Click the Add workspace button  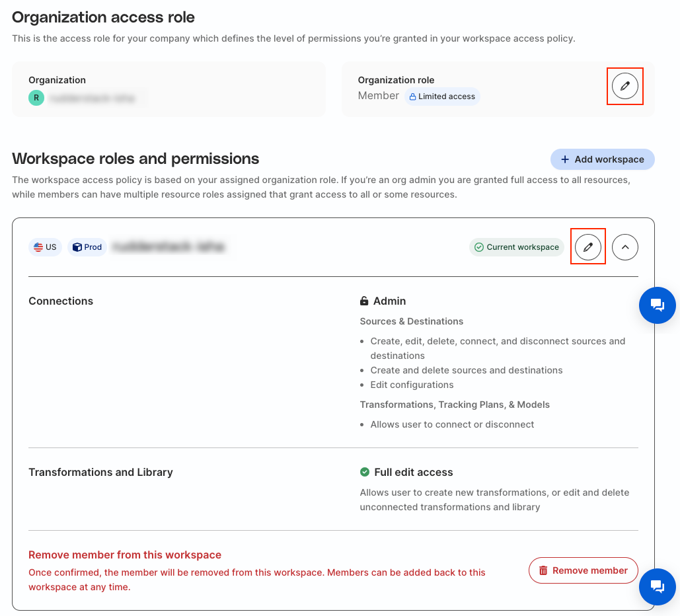pos(602,159)
